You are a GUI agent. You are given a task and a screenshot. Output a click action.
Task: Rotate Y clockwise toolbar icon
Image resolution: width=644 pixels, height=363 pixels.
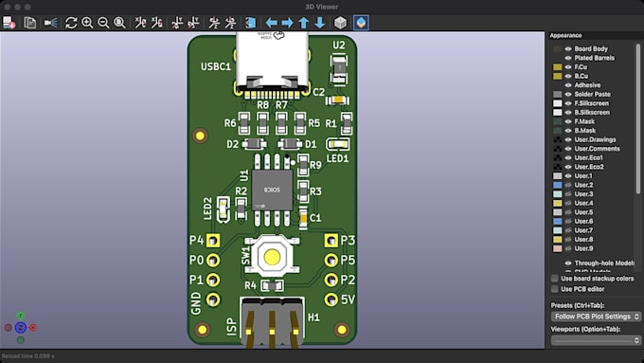[x=177, y=23]
